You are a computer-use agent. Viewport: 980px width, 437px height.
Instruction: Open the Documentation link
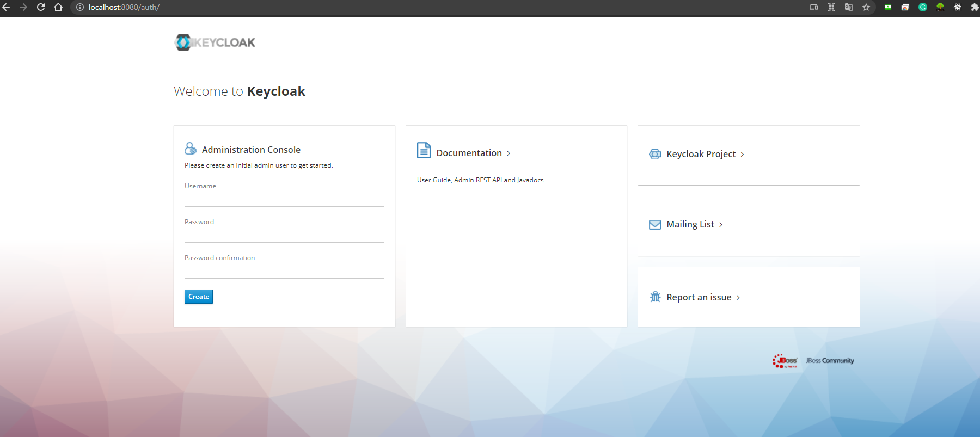tap(469, 153)
